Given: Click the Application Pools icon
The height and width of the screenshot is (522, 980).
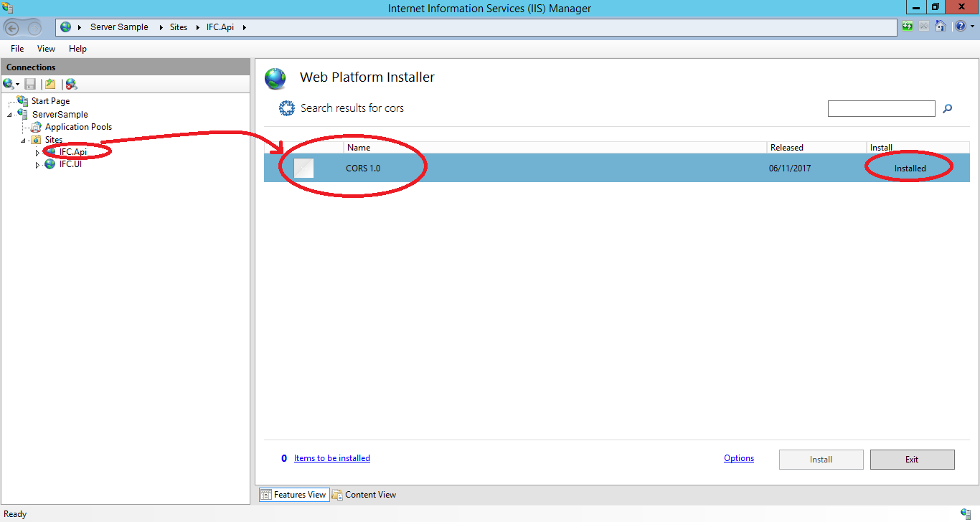Looking at the screenshot, I should pos(37,127).
